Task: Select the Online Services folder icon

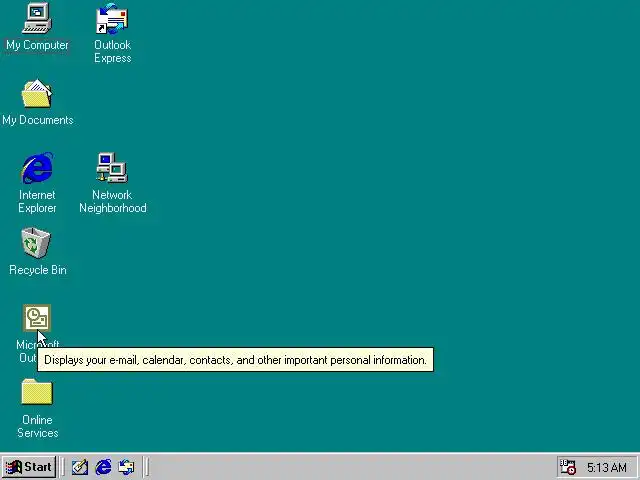Action: pyautogui.click(x=37, y=392)
